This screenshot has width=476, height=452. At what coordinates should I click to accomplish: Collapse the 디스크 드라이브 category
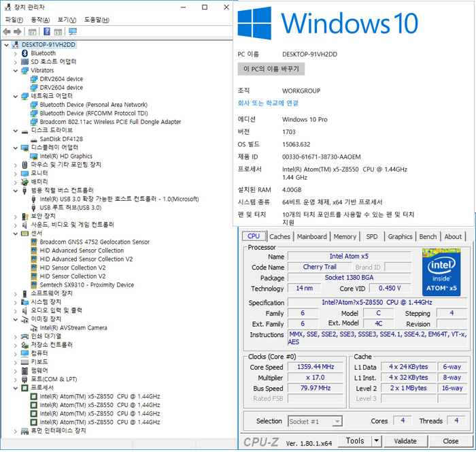(x=16, y=131)
